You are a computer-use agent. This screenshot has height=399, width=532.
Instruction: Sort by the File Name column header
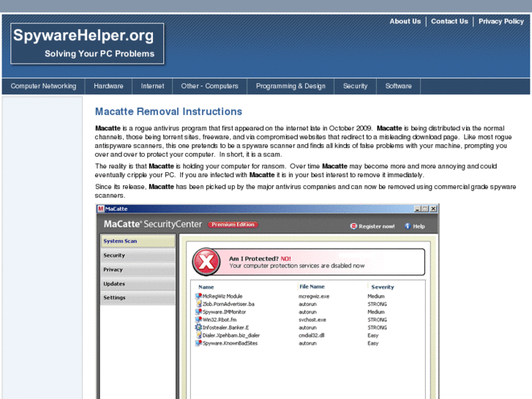point(312,286)
